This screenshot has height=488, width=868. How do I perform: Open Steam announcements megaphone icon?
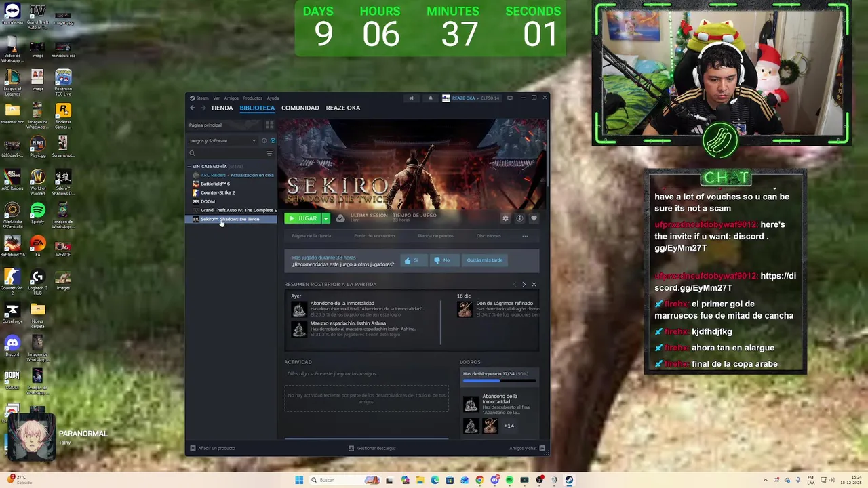point(411,98)
